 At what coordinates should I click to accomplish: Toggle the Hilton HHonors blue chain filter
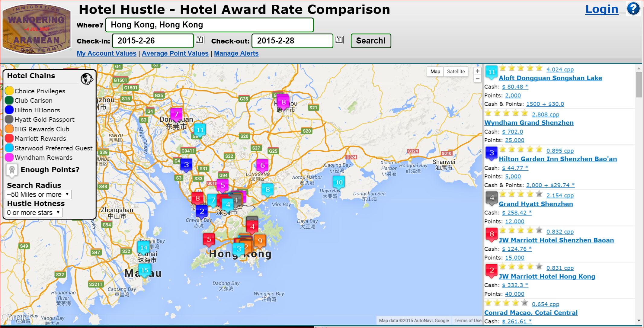pyautogui.click(x=9, y=110)
